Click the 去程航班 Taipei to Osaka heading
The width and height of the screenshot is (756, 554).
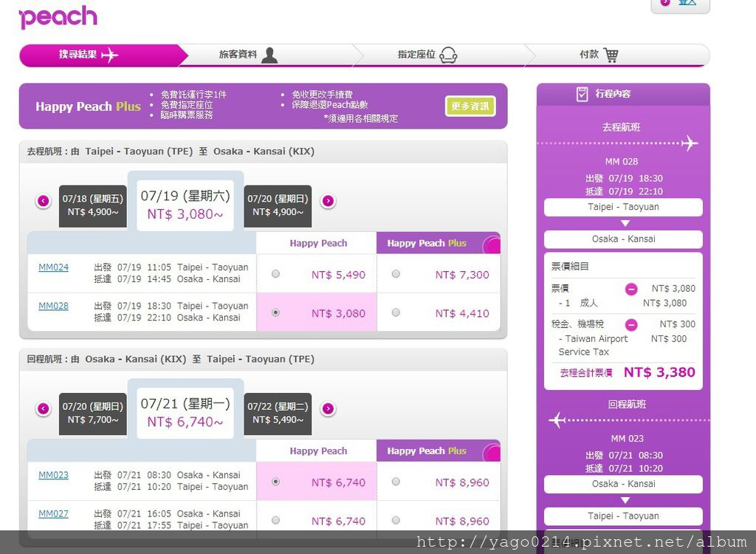pos(171,151)
